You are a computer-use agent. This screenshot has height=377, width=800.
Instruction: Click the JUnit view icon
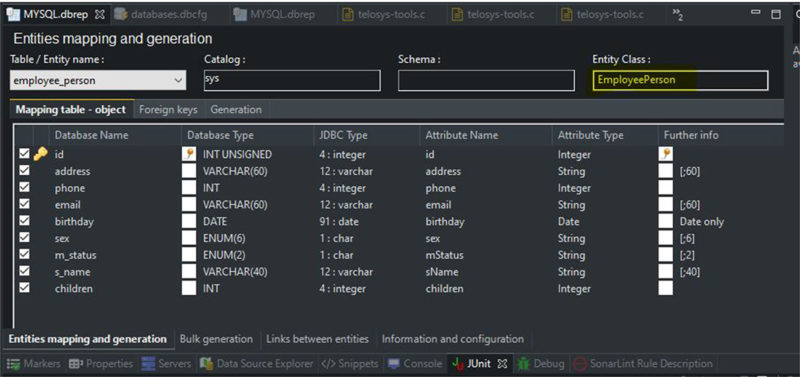458,364
